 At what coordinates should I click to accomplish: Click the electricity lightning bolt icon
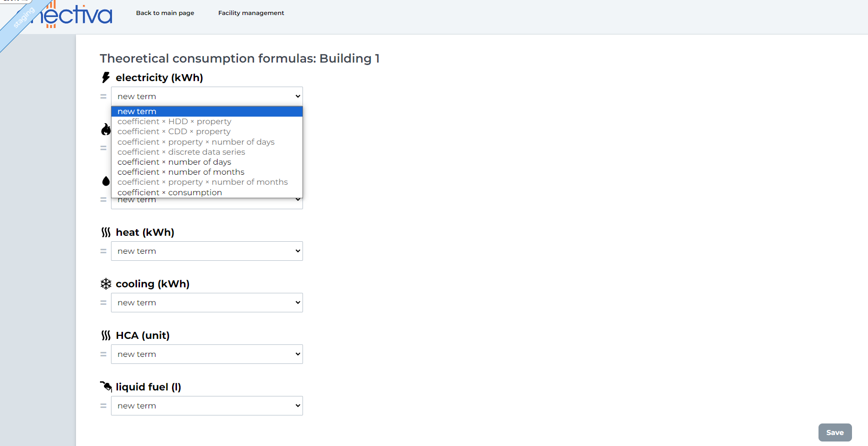105,78
